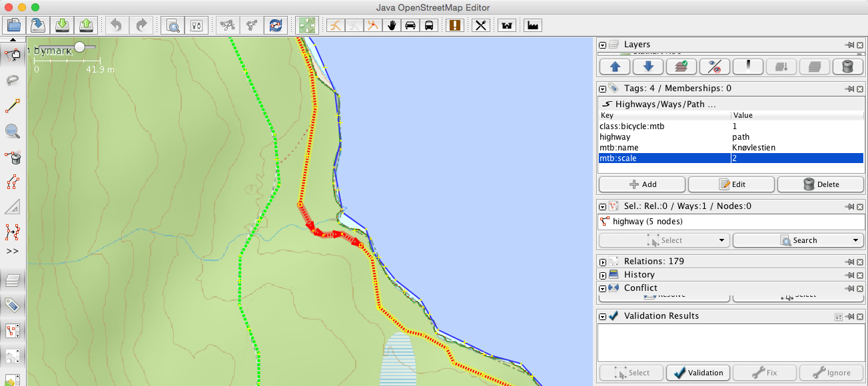Close the History panel
Viewport: 868px width, 386px height.
coord(859,275)
